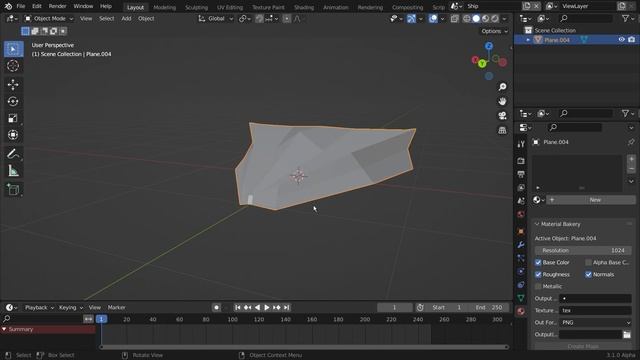Open Object properties tab (orange square)

click(521, 231)
